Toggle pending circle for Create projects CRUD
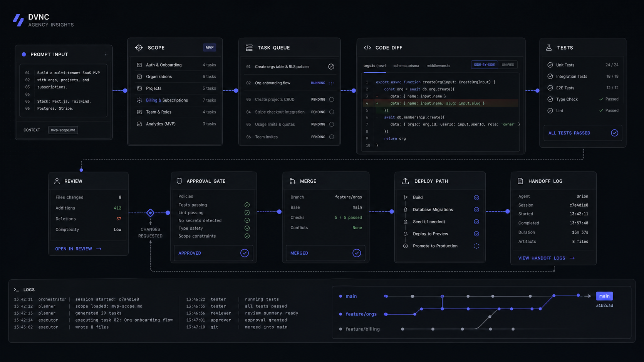This screenshot has width=644, height=362. [x=332, y=99]
